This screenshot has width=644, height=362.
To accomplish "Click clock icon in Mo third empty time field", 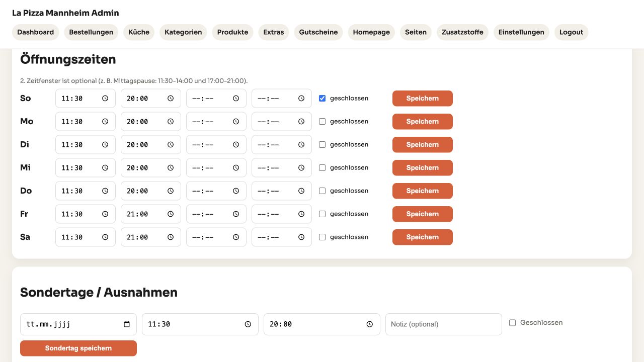I will tap(236, 122).
